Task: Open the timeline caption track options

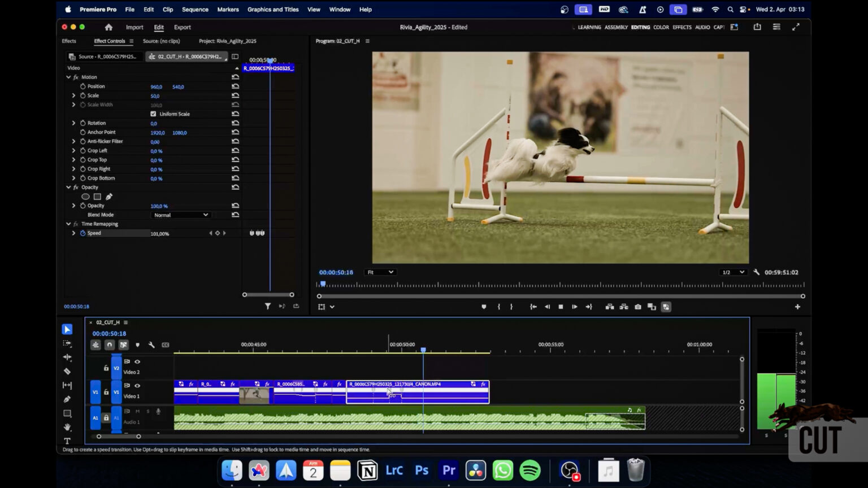Action: pos(166,345)
